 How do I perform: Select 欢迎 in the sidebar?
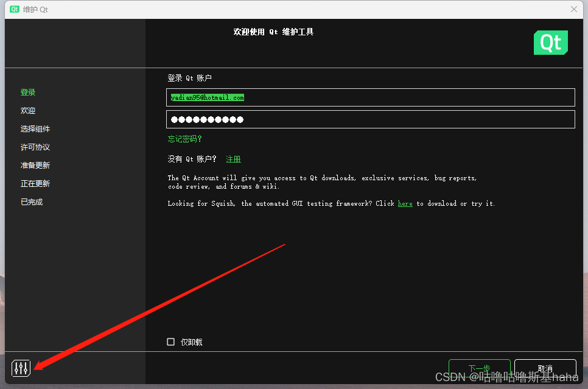(x=28, y=110)
